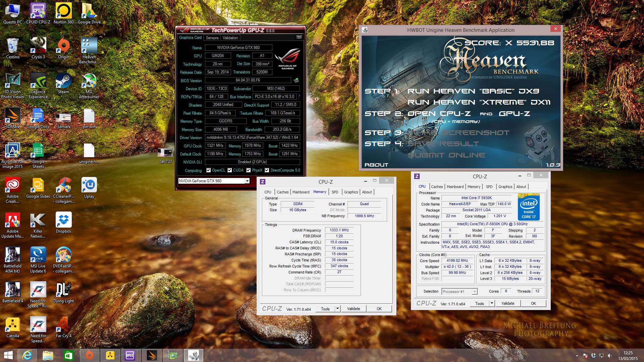Viewport: 644px width, 362px height.
Task: Click the Windows Start button
Action: click(x=8, y=355)
